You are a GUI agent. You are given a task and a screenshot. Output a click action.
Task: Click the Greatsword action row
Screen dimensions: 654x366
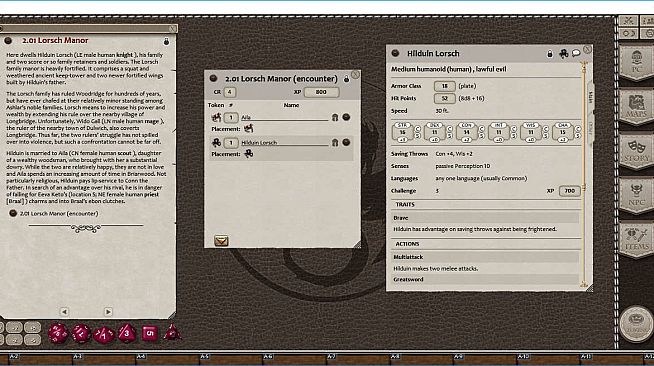click(485, 280)
